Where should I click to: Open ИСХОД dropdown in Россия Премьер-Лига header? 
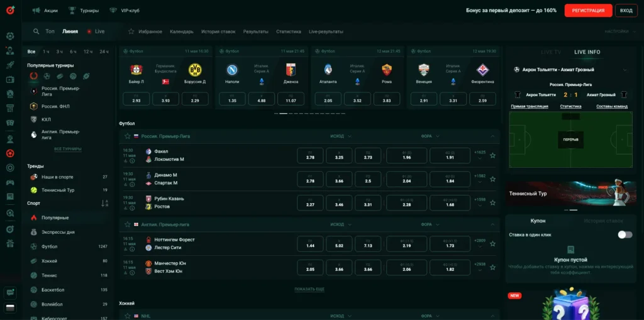(x=340, y=136)
